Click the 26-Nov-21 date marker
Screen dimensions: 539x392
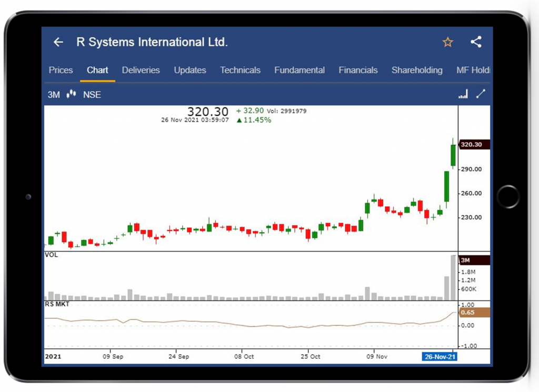tap(440, 357)
